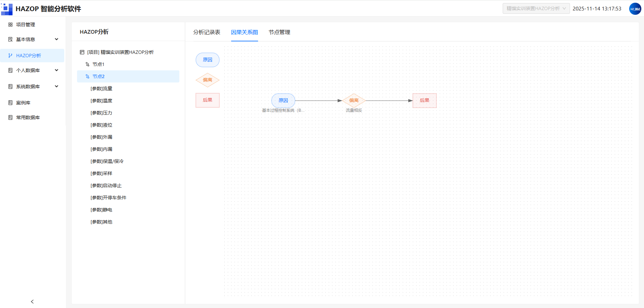This screenshot has height=308, width=644.
Task: Select the red 后果 rectangle in palette
Action: [x=208, y=100]
